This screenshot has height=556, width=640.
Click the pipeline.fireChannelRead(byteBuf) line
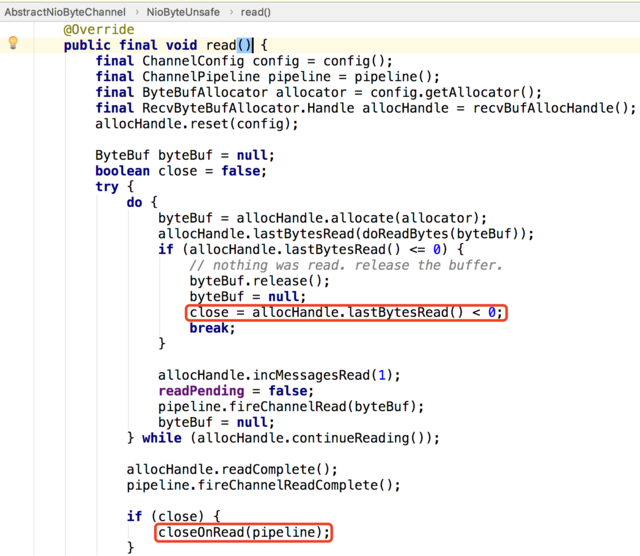pos(291,407)
